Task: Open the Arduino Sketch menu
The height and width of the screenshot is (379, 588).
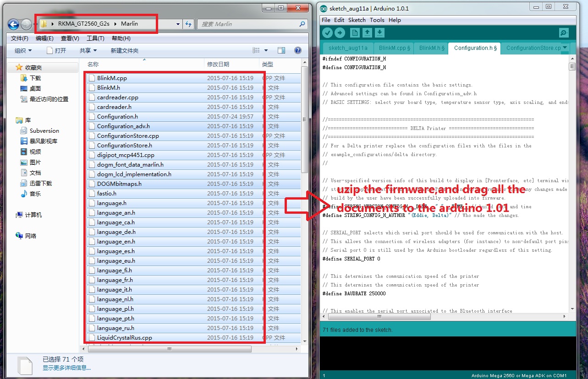Action: (357, 20)
